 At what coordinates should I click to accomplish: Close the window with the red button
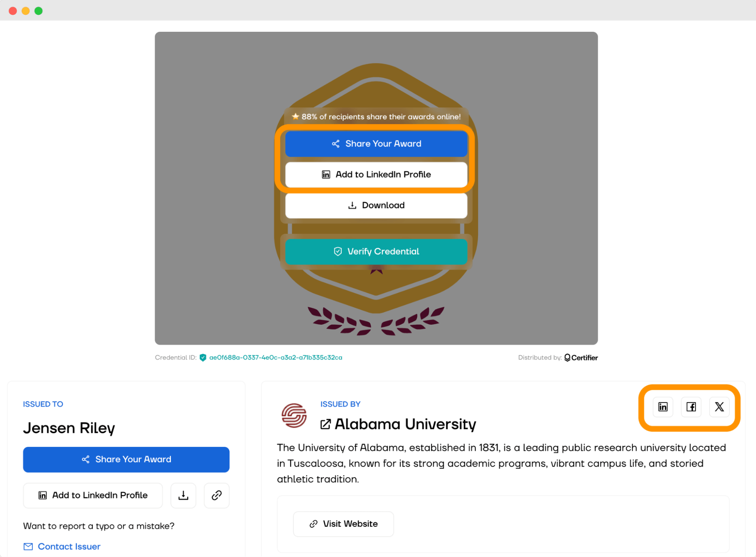click(13, 11)
